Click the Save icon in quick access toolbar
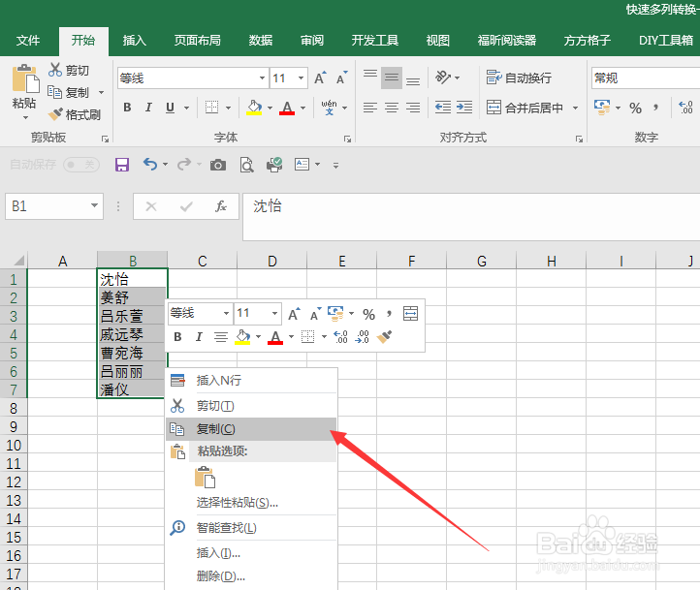 click(122, 165)
